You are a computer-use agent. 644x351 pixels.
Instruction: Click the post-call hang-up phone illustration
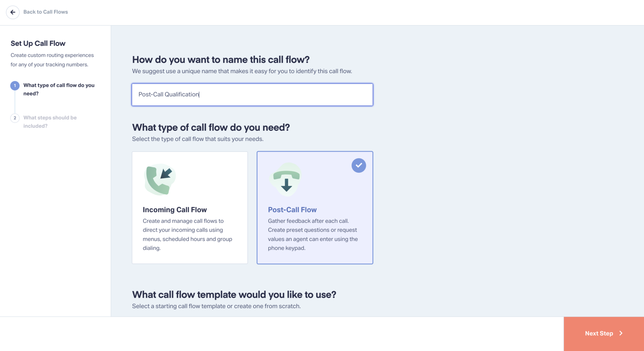[x=286, y=179]
